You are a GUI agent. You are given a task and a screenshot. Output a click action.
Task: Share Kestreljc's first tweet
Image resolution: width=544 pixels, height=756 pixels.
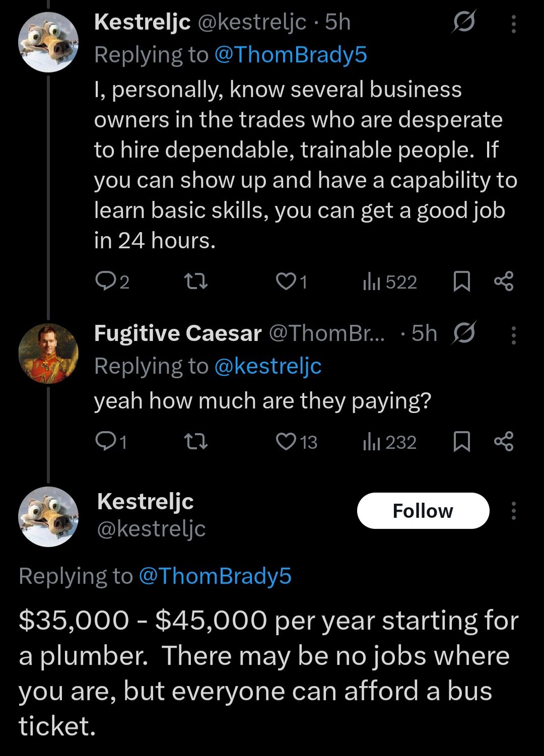coord(504,281)
